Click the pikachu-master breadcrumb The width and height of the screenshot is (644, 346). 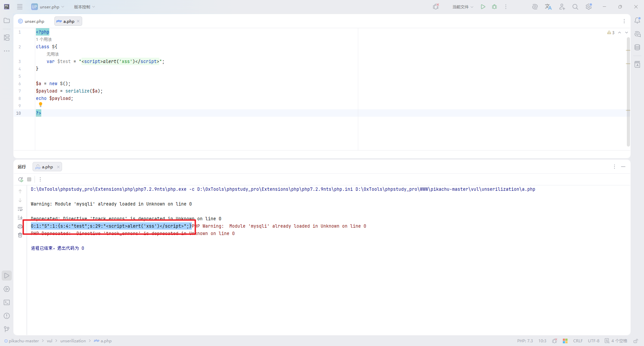(22, 341)
